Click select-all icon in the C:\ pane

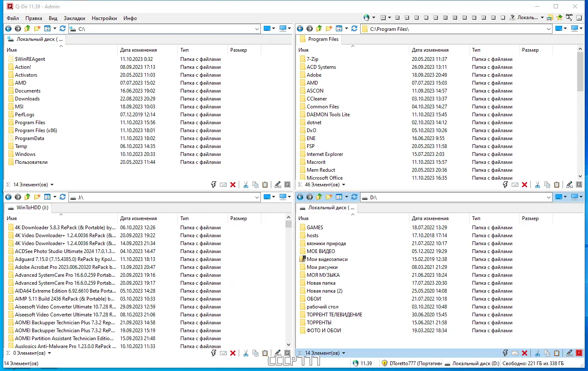click(288, 185)
